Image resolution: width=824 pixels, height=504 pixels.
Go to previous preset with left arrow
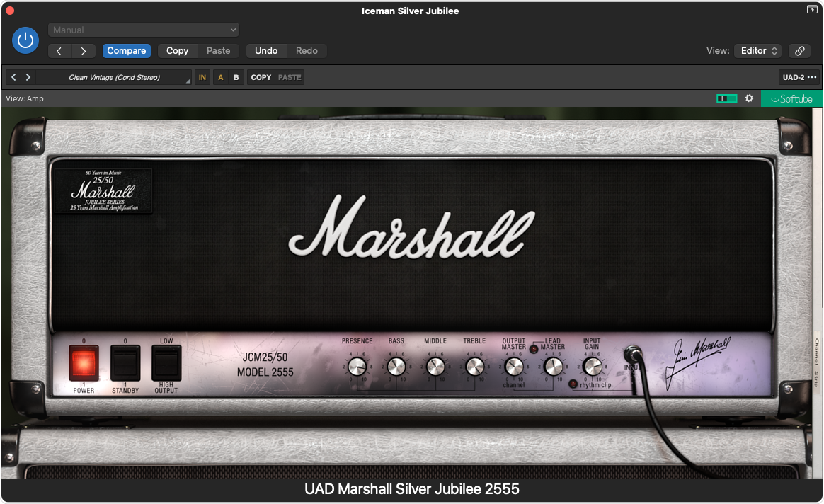[59, 51]
